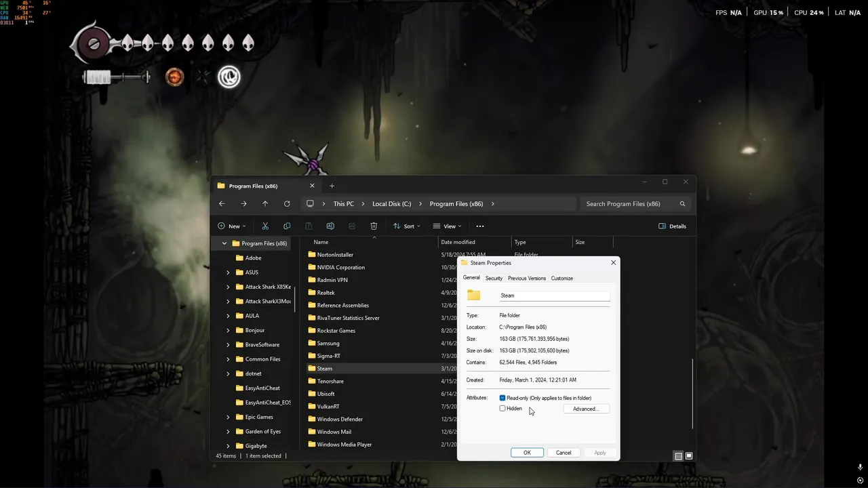
Task: Close the Steam Properties dialog
Action: pyautogui.click(x=613, y=263)
